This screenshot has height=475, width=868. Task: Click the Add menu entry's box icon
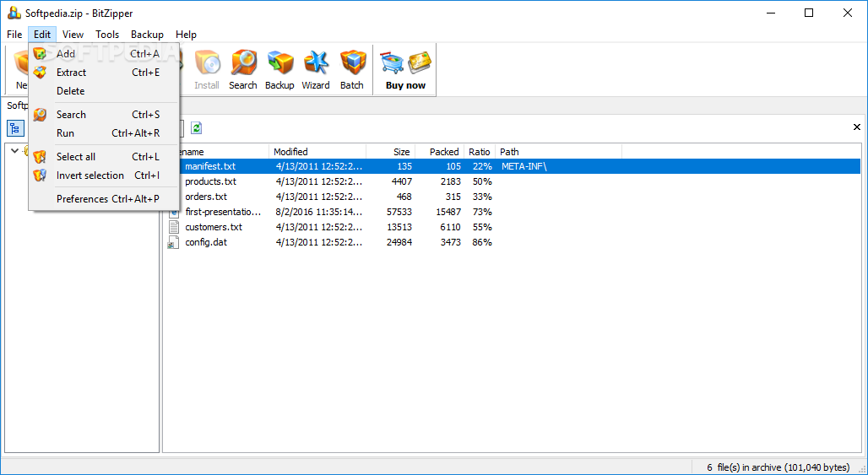click(x=40, y=54)
